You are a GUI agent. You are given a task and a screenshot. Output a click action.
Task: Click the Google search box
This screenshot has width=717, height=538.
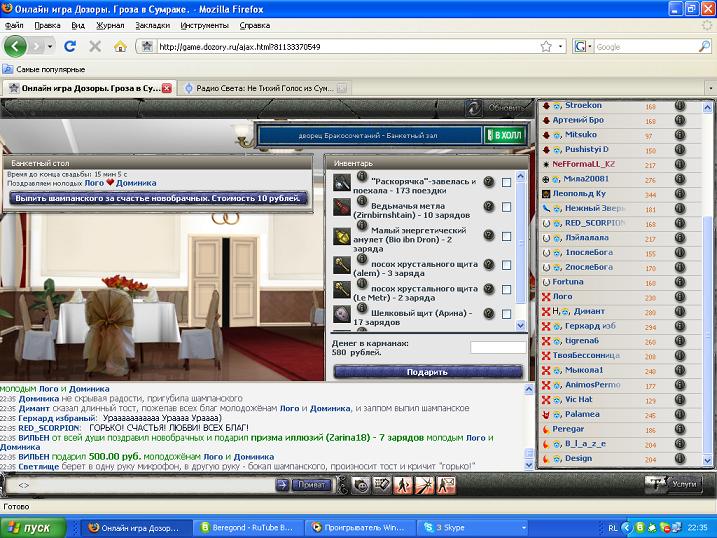pos(646,47)
